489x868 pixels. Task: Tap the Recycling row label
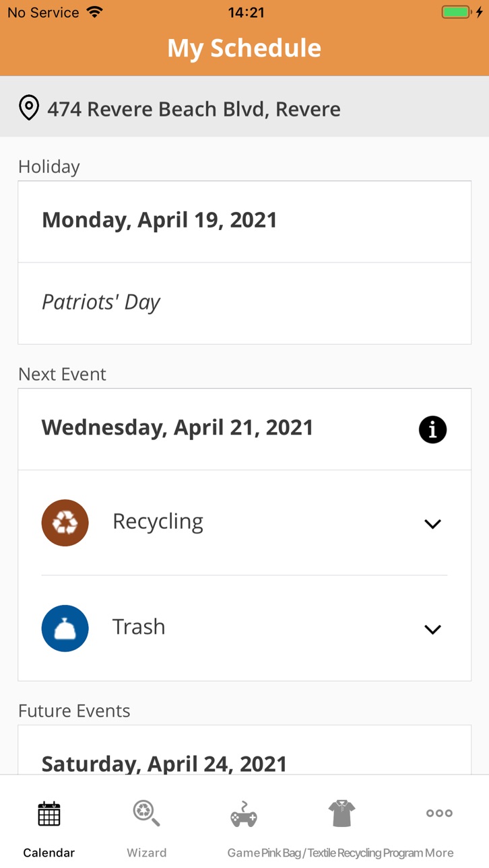pyautogui.click(x=158, y=522)
